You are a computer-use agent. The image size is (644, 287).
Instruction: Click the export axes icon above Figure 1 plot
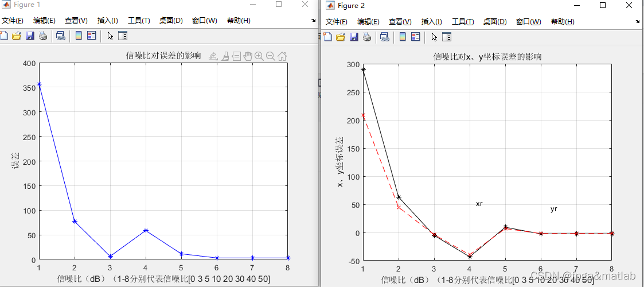click(213, 56)
